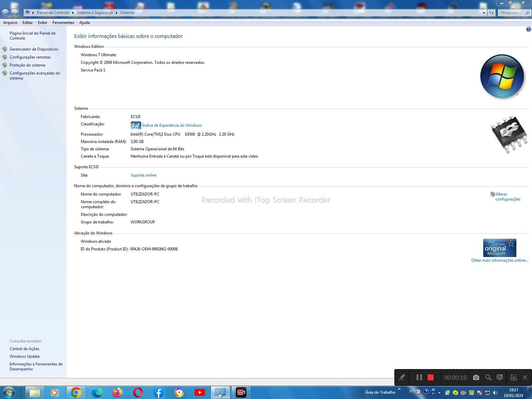
Task: Go to Página Inicial do Painel de Controle
Action: pyautogui.click(x=33, y=36)
